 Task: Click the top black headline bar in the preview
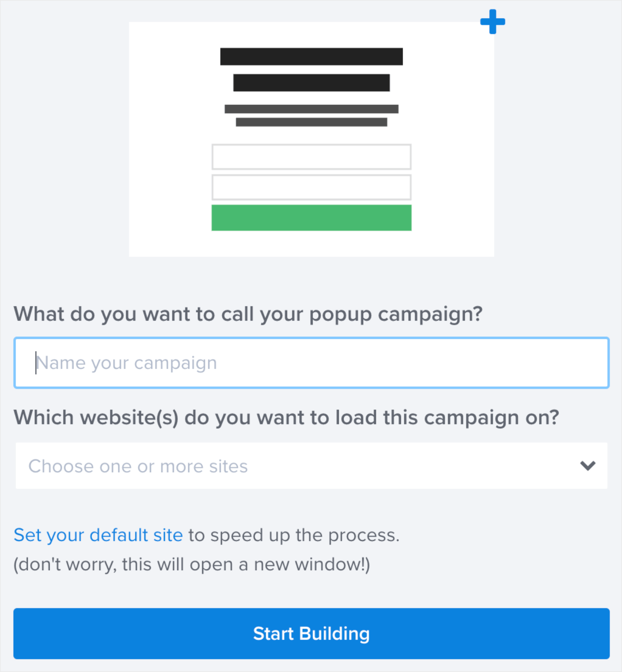(311, 57)
